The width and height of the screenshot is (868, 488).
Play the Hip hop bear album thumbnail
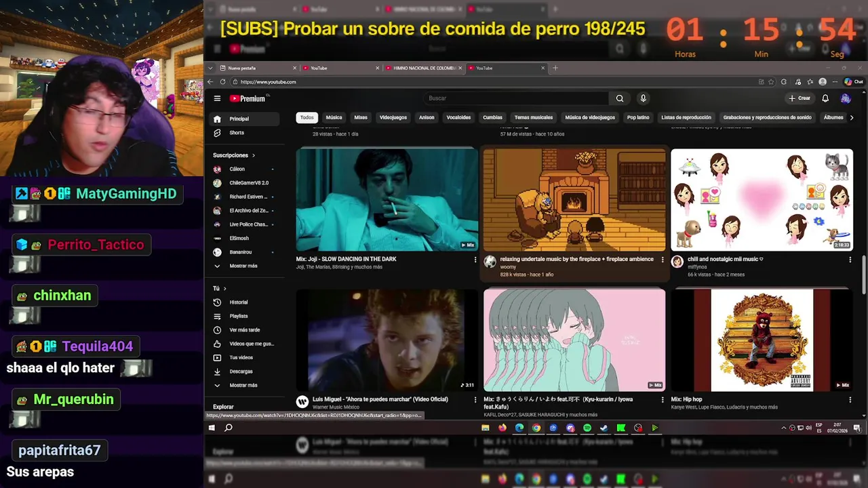[x=762, y=340]
